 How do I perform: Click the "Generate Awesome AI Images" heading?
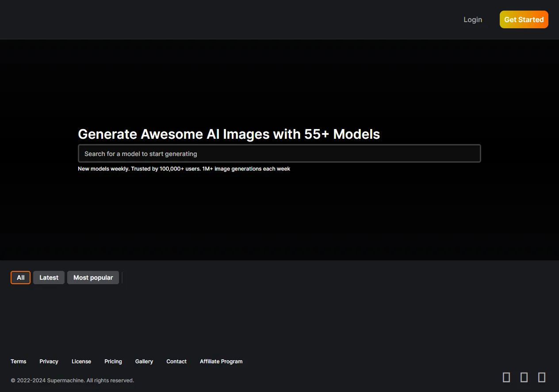229,134
